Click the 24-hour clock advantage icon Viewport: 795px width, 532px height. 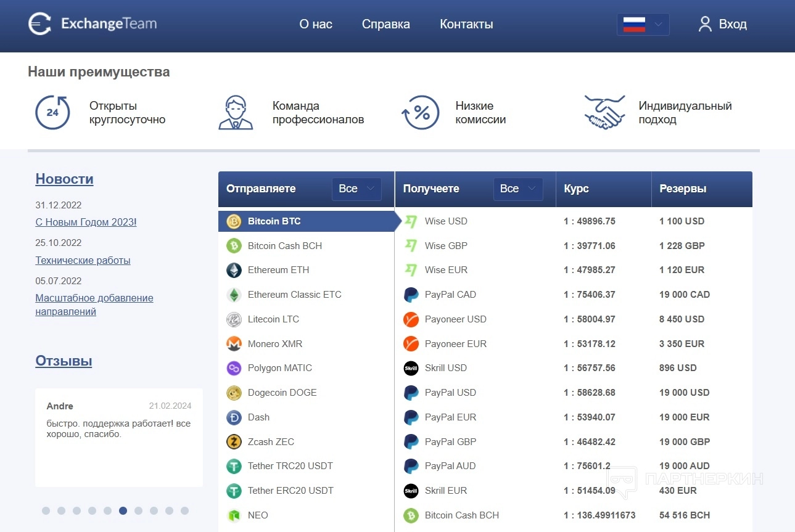tap(52, 112)
